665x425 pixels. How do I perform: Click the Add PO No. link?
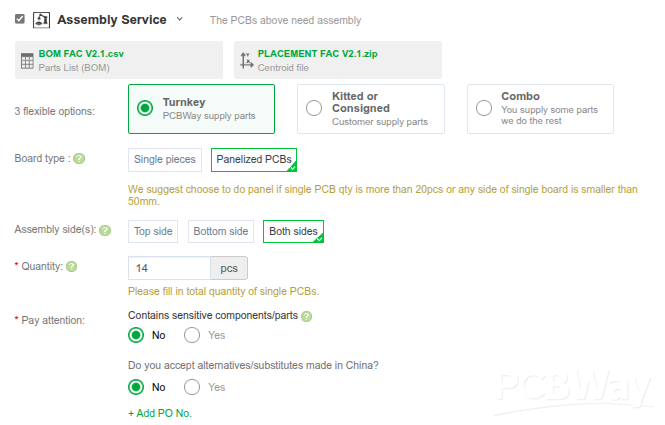[159, 413]
